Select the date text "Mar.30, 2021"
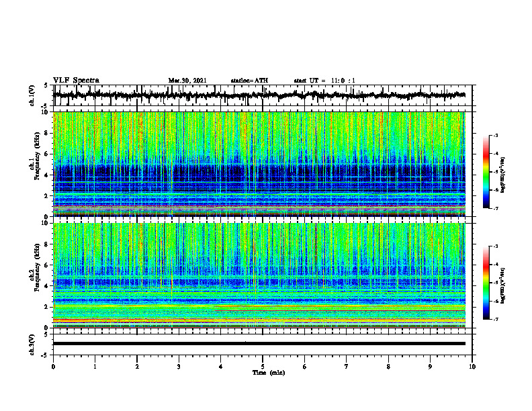The image size is (532, 411). click(187, 81)
